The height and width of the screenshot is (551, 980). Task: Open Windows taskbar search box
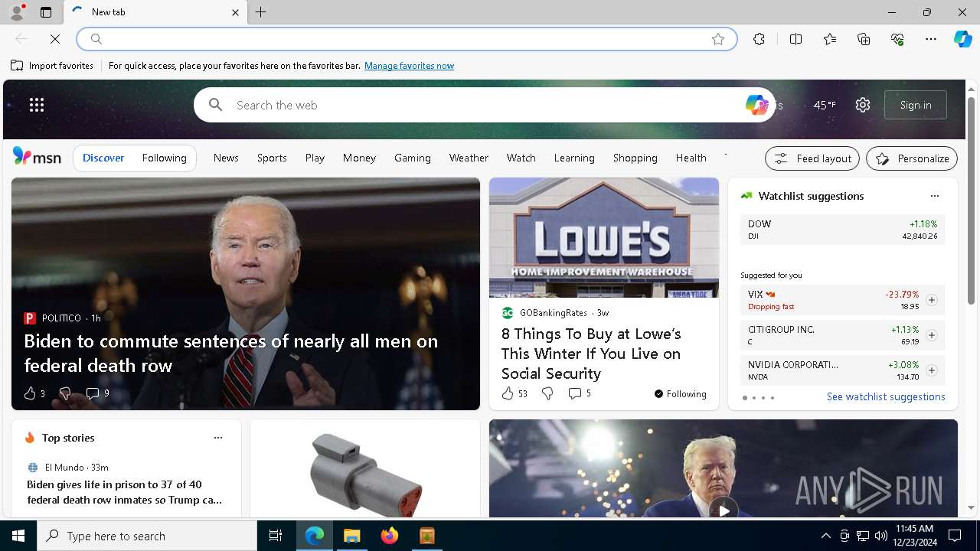147,536
